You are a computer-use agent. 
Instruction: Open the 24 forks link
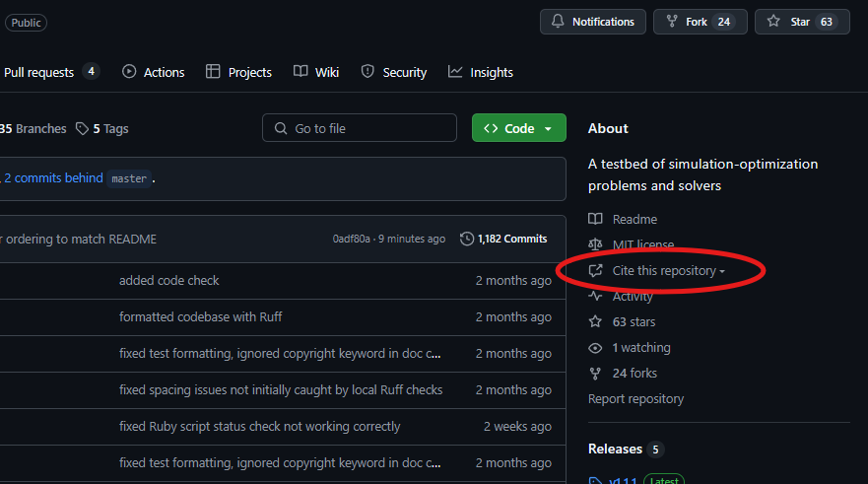[x=634, y=374]
